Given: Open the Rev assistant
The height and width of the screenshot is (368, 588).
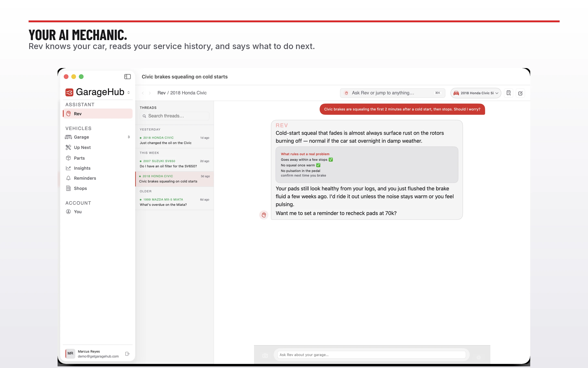Looking at the screenshot, I should 98,114.
